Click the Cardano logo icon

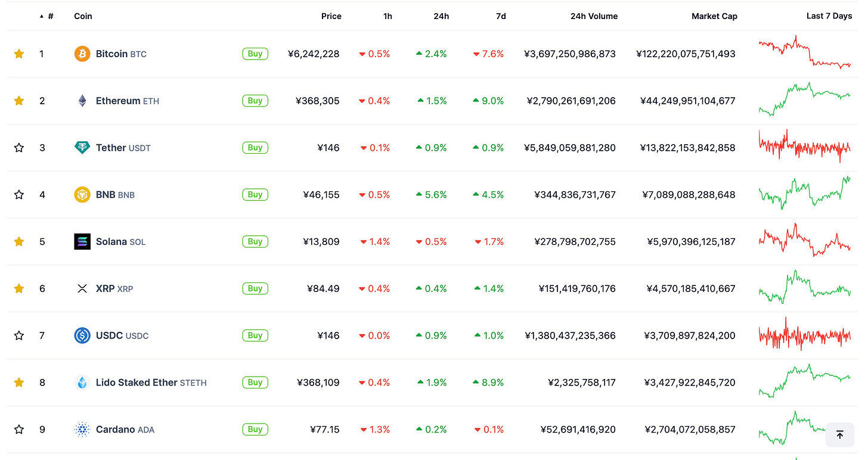pyautogui.click(x=82, y=430)
